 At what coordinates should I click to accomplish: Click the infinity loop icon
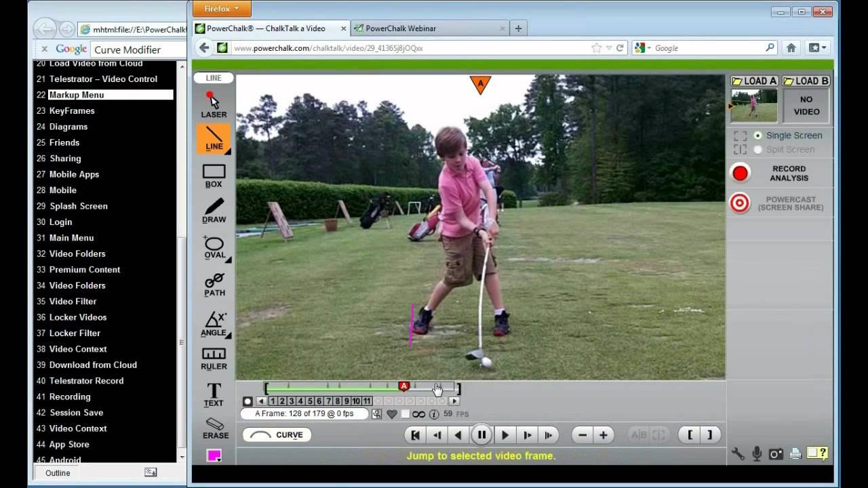[x=419, y=414]
